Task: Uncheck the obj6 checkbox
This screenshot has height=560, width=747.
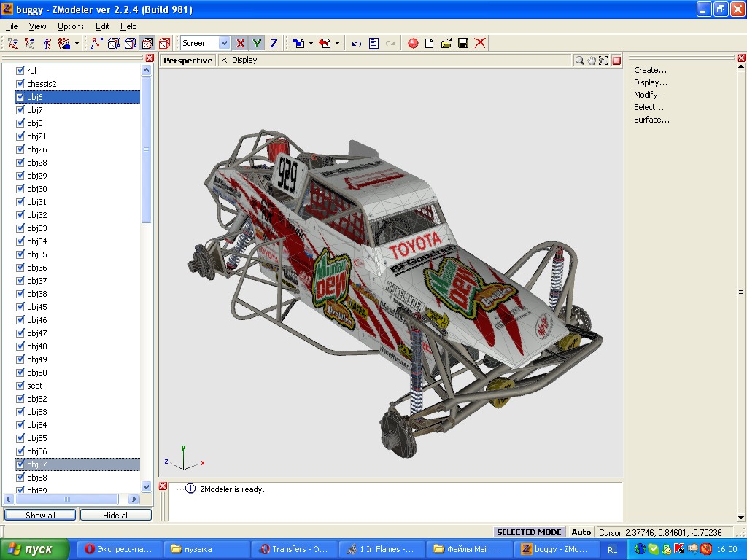Action: [x=20, y=97]
